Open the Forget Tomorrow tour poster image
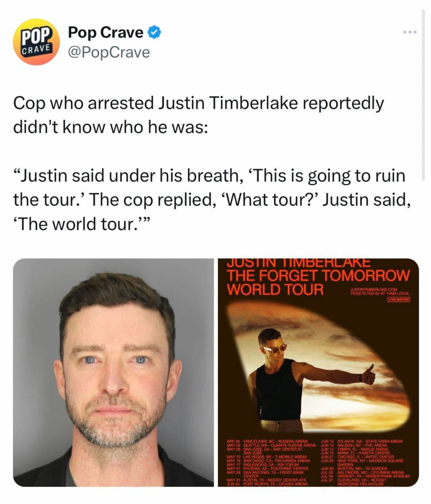This screenshot has width=431, height=504. click(318, 372)
